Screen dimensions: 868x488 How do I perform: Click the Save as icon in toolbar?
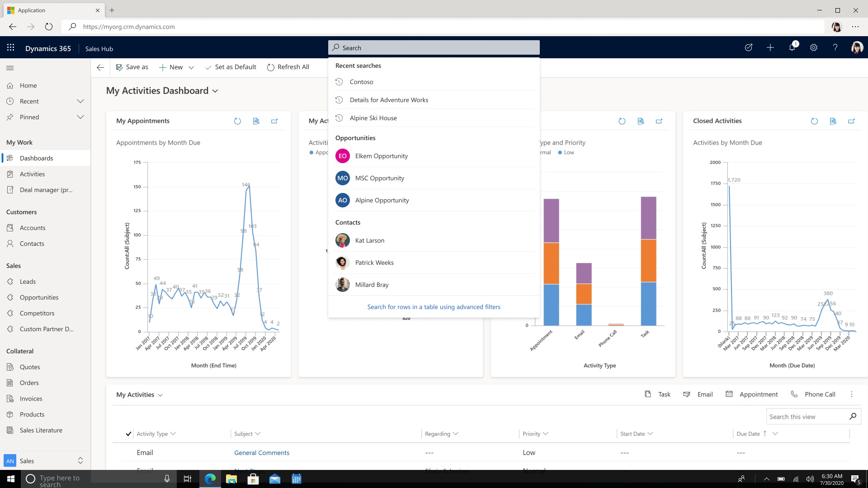119,67
